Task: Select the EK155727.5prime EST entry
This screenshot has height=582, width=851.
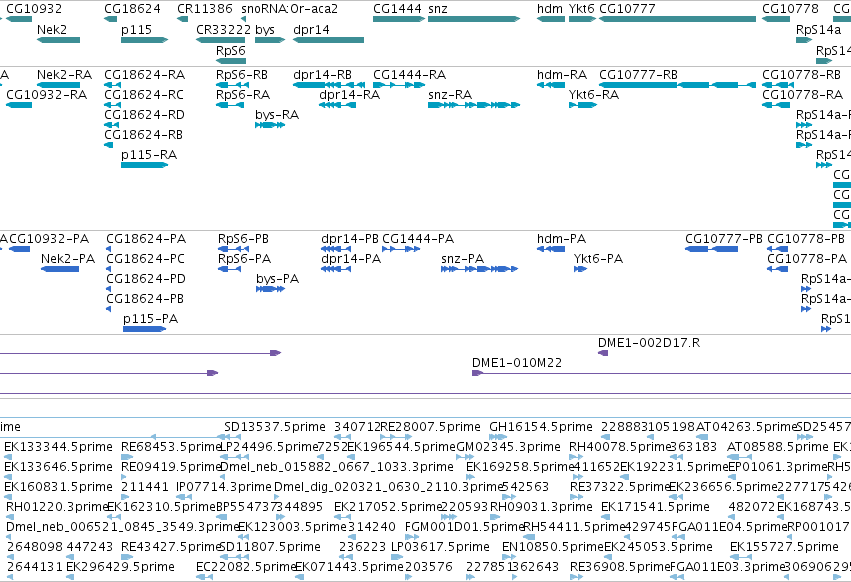Action: (784, 547)
